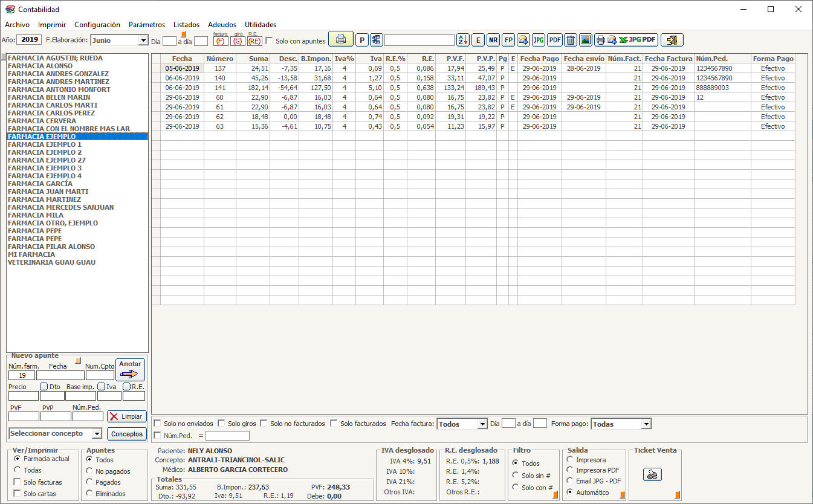Screen dimensions: 813x504
Task: Select the No pagados radio option
Action: pyautogui.click(x=90, y=471)
